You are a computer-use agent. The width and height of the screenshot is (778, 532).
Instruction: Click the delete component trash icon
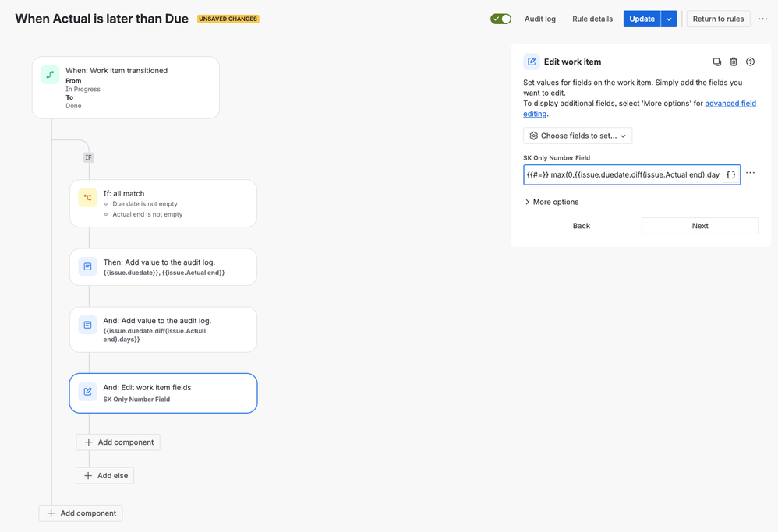[x=734, y=62]
